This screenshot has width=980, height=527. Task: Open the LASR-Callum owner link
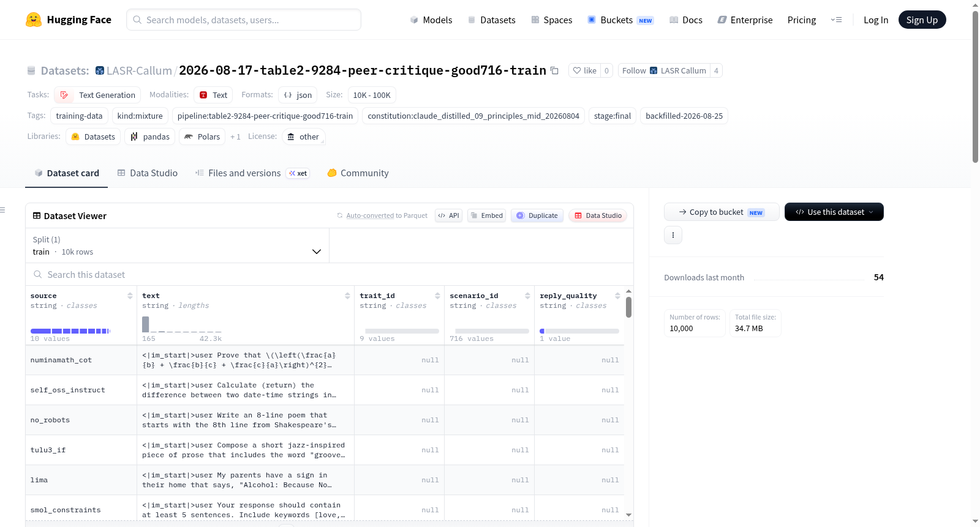(x=139, y=70)
